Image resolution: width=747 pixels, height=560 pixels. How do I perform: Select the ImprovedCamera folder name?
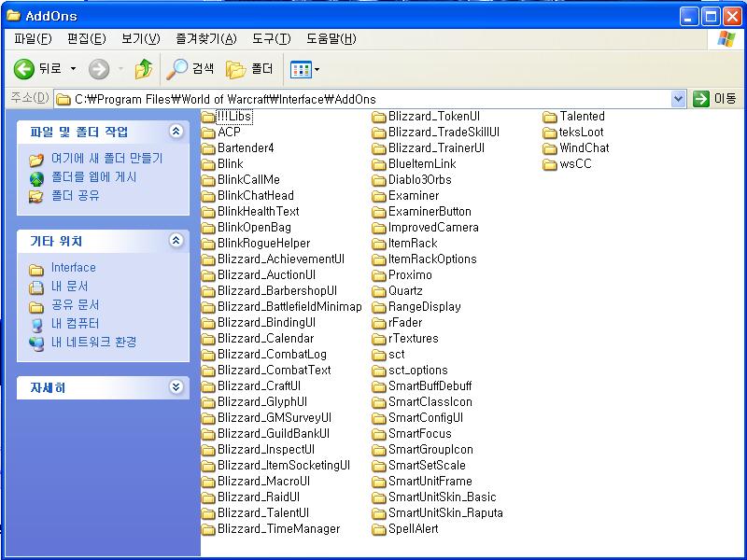pyautogui.click(x=433, y=228)
